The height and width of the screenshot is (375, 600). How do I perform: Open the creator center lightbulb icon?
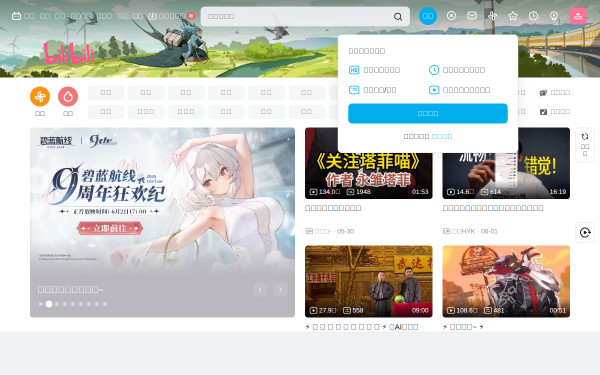tap(554, 16)
